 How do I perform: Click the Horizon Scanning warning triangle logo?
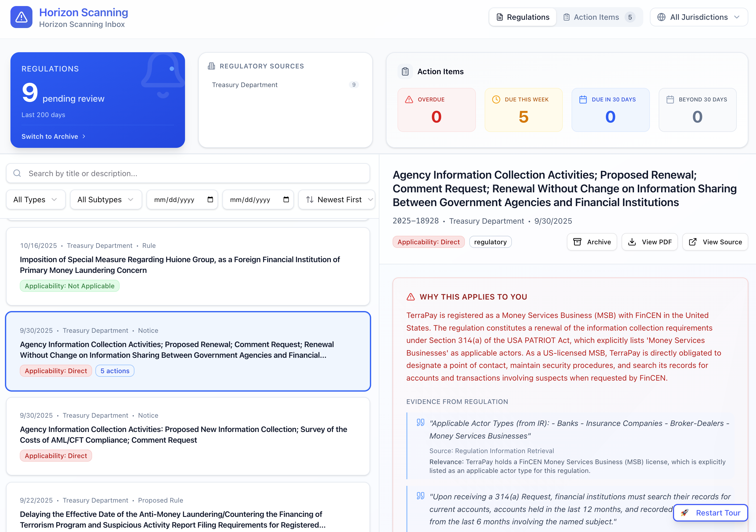[x=21, y=17]
